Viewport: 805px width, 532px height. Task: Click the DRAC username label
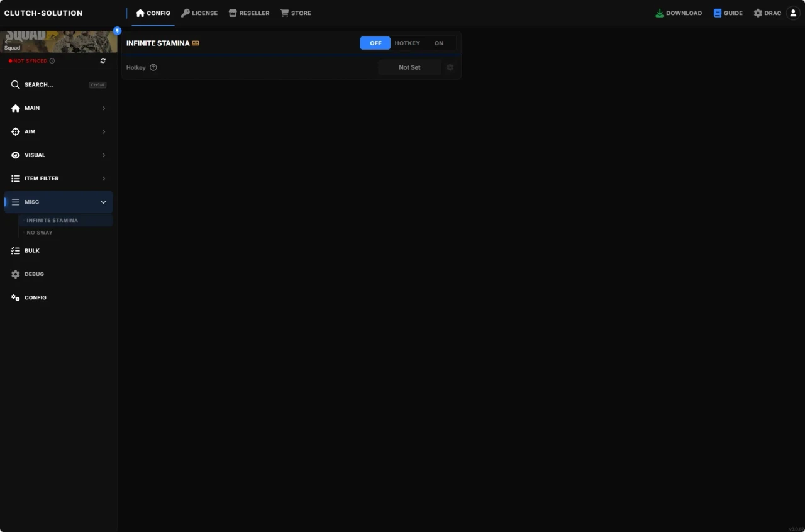pos(773,13)
